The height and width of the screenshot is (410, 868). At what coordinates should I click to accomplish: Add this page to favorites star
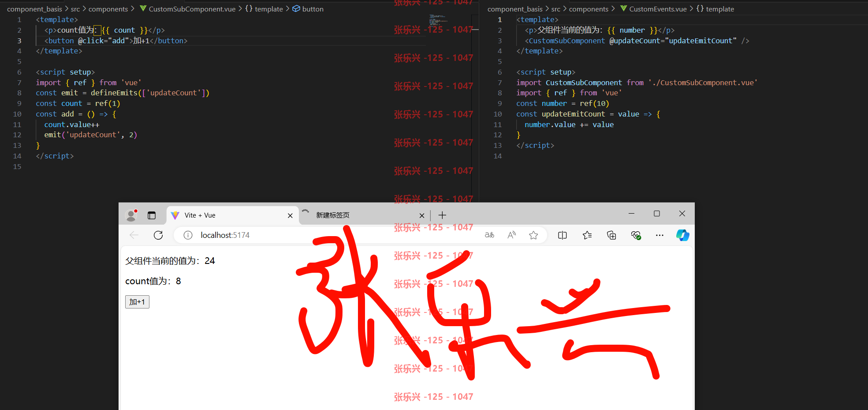[x=533, y=235]
